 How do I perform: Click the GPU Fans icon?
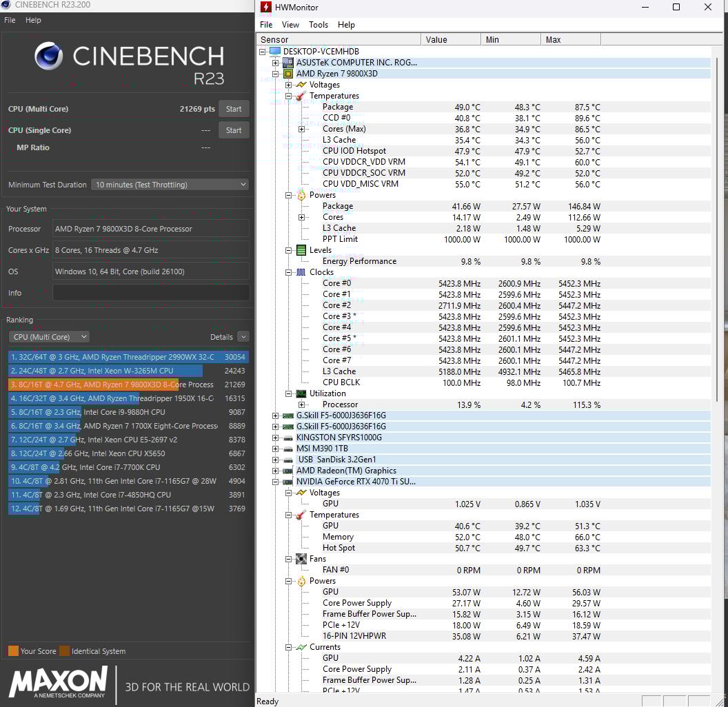click(301, 559)
